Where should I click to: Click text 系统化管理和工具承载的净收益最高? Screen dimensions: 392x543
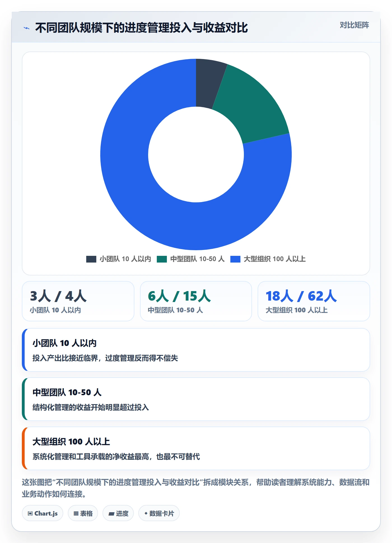pyautogui.click(x=91, y=457)
